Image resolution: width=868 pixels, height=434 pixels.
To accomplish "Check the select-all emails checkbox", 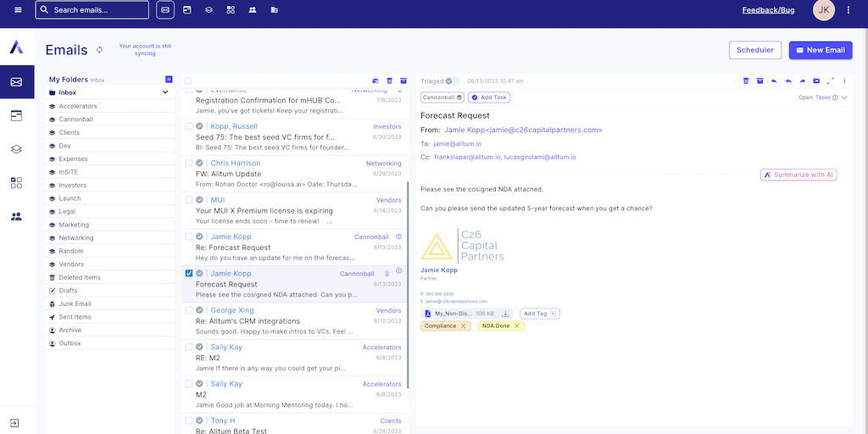I will 189,81.
